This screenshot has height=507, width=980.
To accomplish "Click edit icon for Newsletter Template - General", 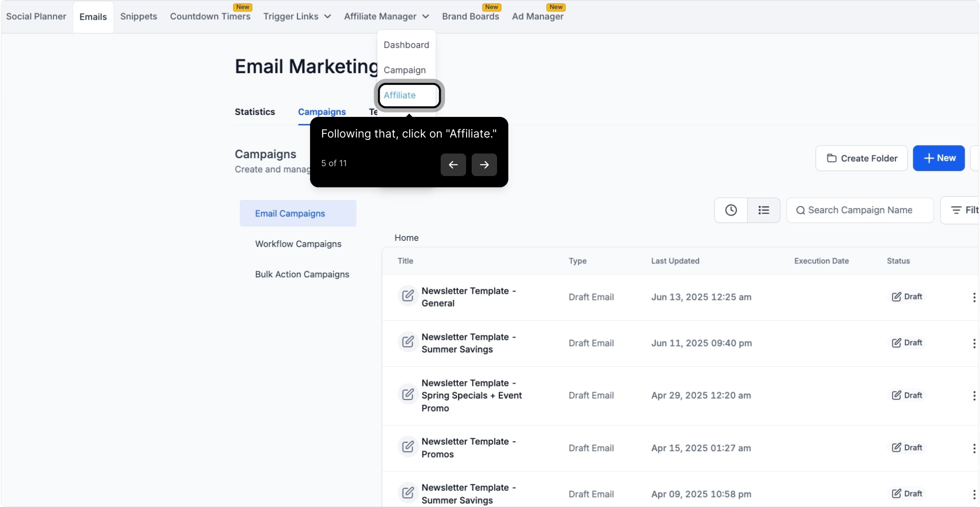I will tap(408, 296).
